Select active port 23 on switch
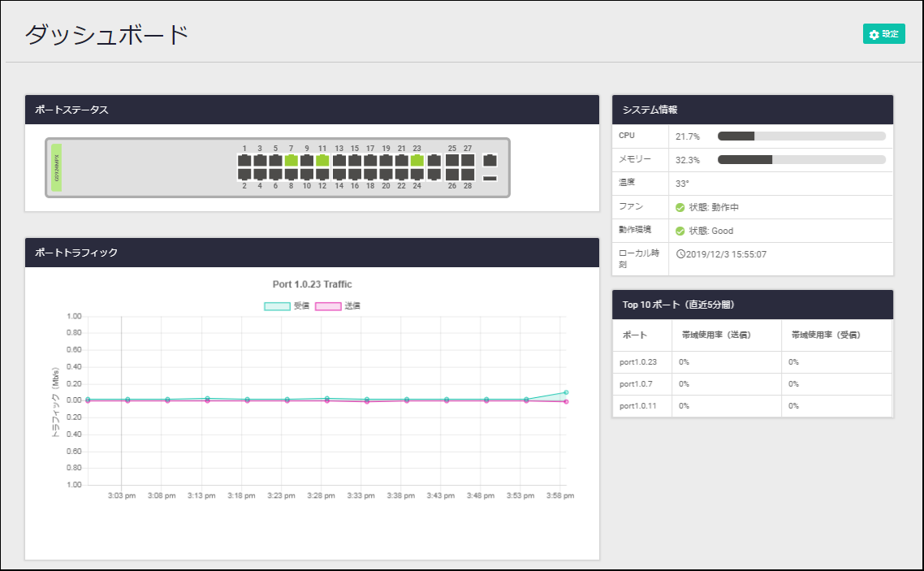The width and height of the screenshot is (924, 571). (417, 161)
